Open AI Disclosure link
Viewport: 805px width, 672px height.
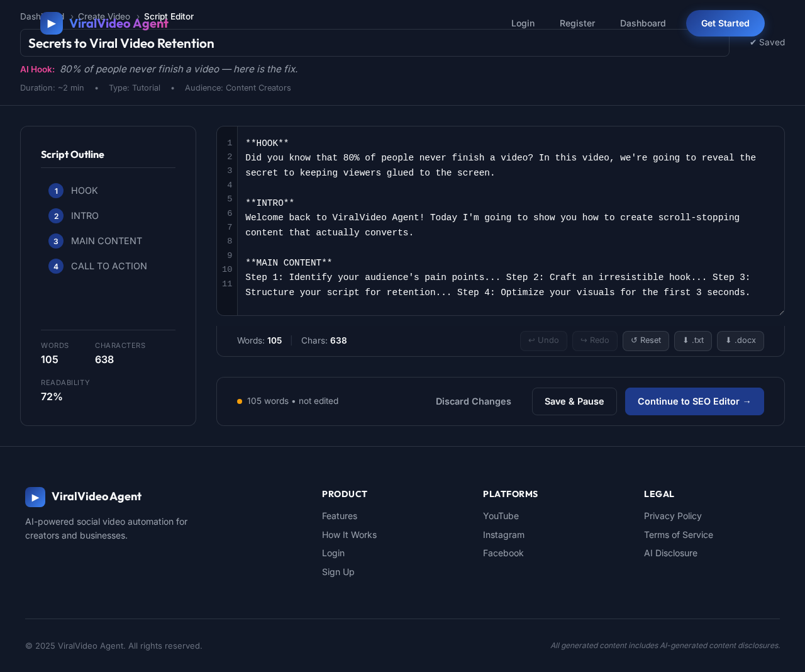(x=670, y=553)
